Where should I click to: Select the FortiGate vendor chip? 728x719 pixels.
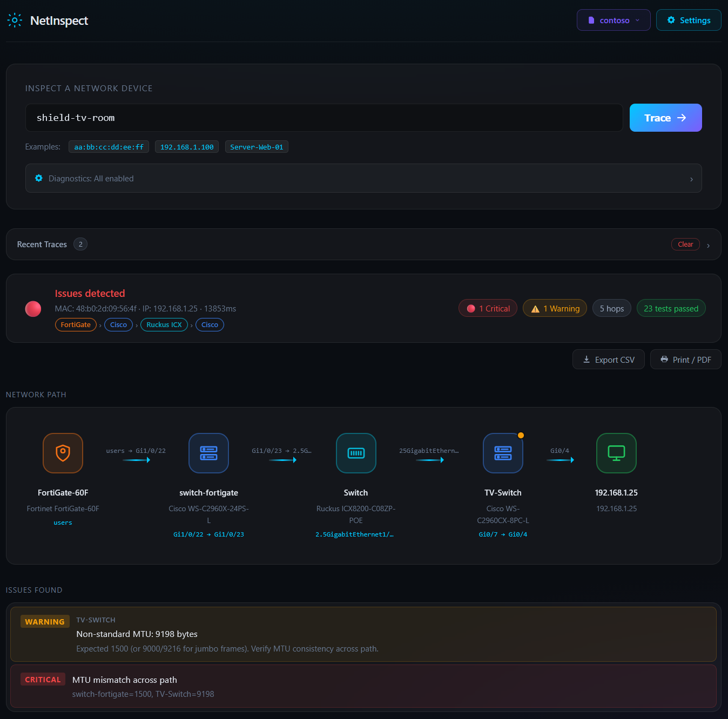tap(76, 324)
